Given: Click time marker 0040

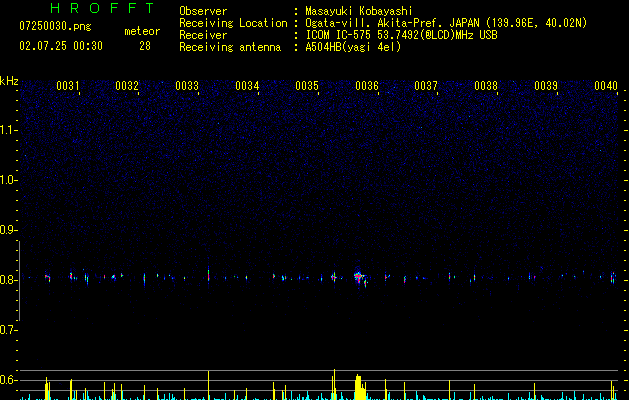Looking at the screenshot, I should 606,86.
